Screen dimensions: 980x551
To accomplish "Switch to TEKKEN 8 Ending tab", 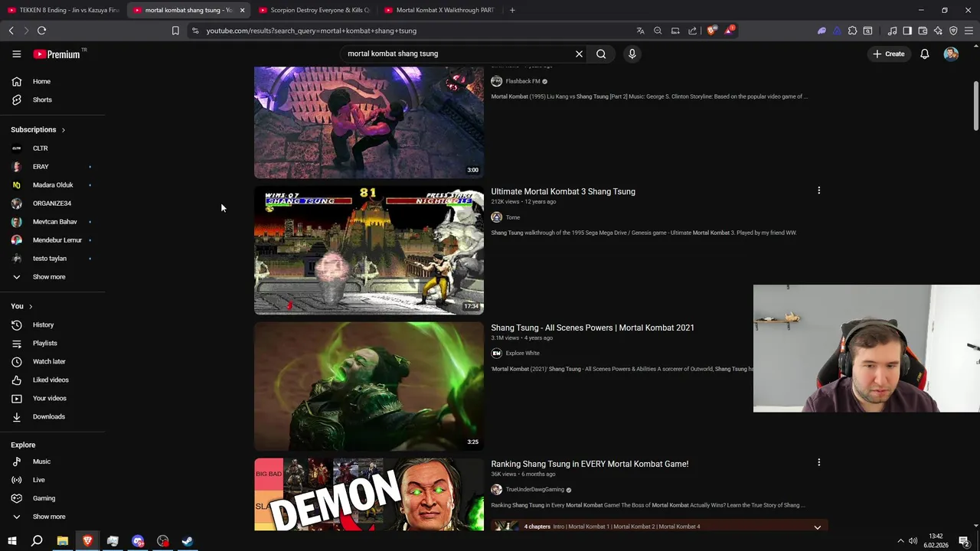I will point(63,10).
